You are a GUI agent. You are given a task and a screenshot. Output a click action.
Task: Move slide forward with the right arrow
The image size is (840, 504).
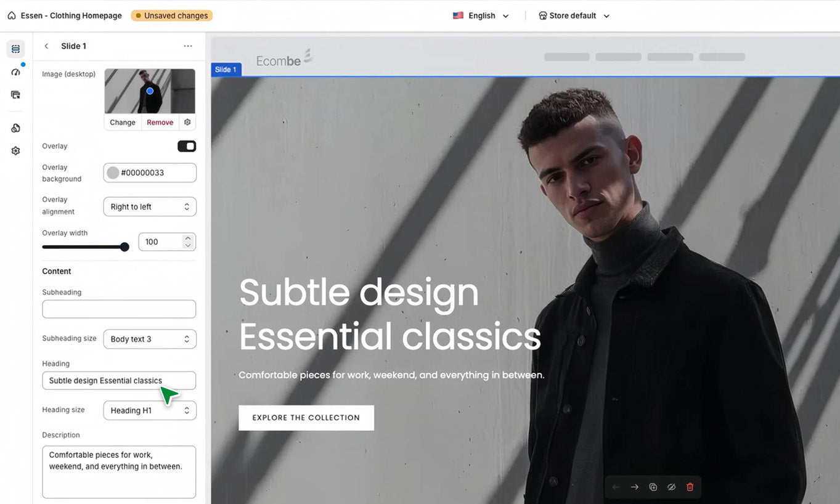635,487
